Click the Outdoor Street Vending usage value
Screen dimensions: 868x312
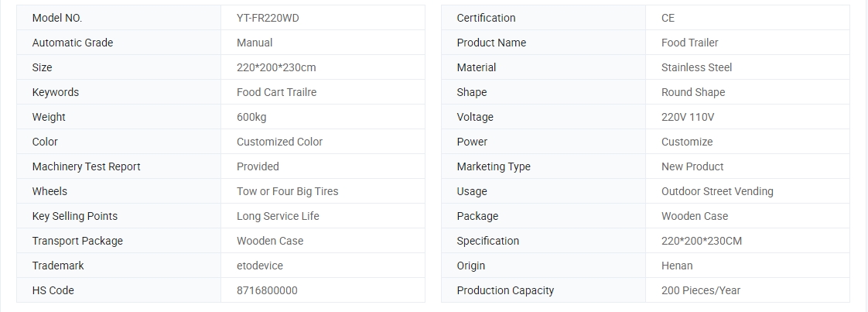click(717, 191)
